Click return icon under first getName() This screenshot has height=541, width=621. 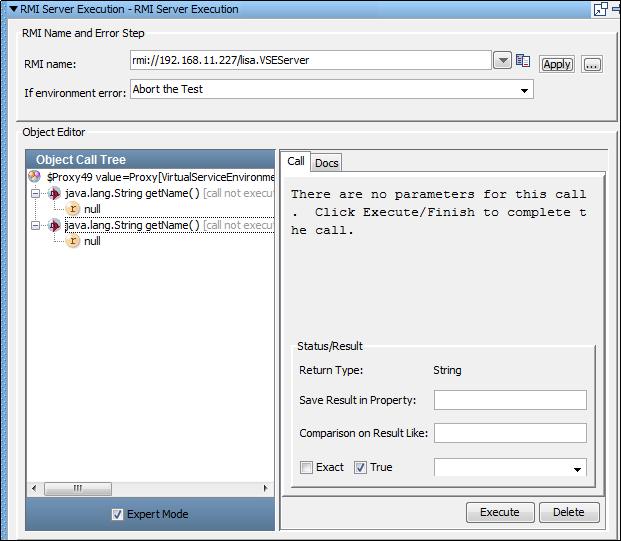click(72, 209)
